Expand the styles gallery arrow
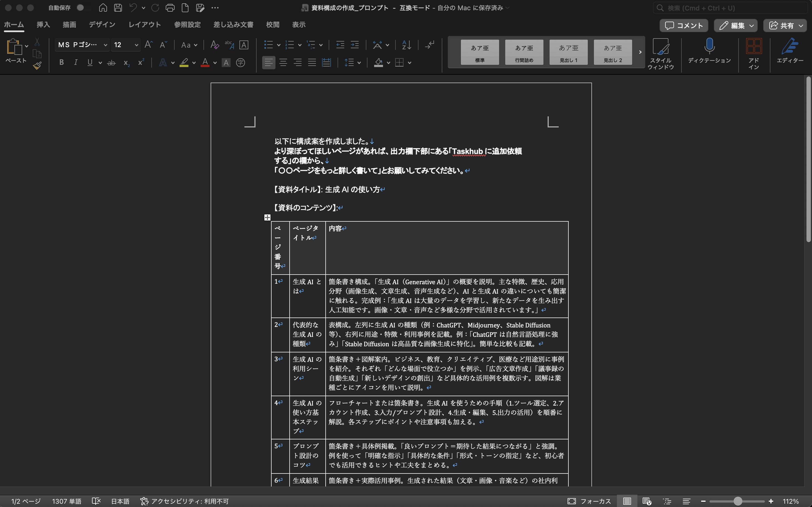 (x=640, y=52)
